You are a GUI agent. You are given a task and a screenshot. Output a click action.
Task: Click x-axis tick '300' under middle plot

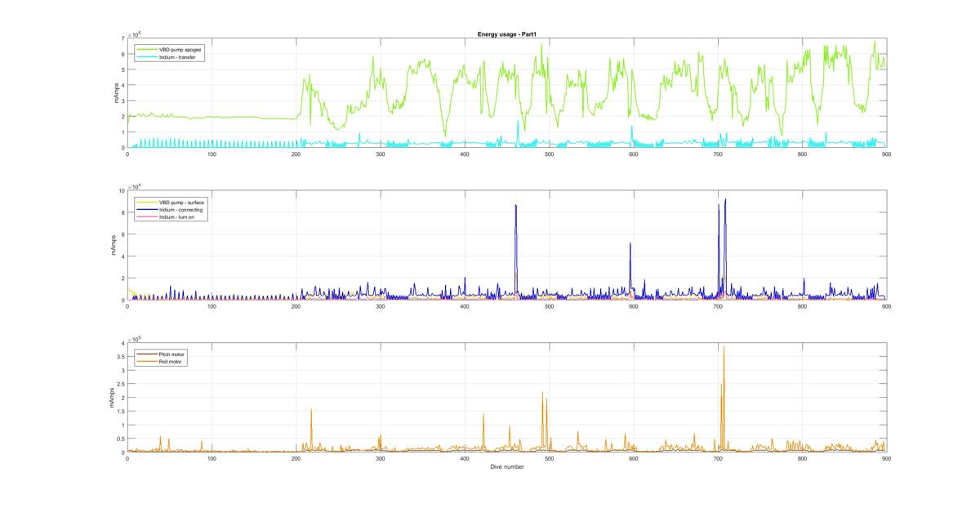pos(381,306)
